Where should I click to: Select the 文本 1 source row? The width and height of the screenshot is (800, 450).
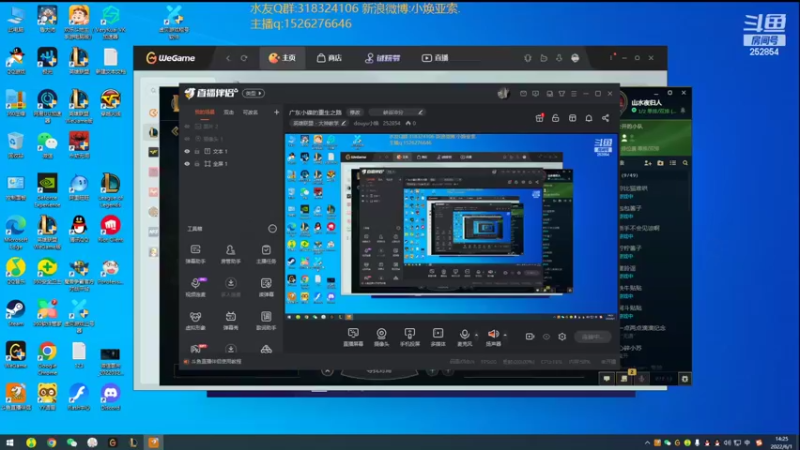point(231,152)
